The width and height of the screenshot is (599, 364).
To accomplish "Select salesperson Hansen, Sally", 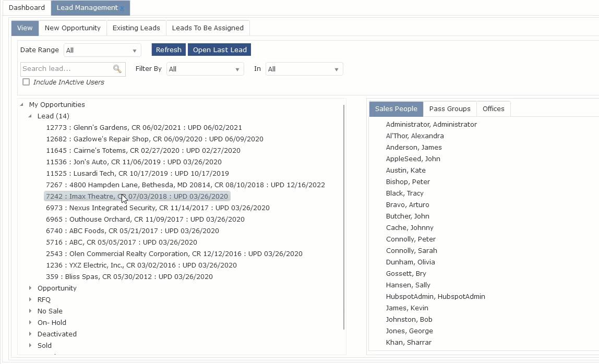I will pos(408,285).
